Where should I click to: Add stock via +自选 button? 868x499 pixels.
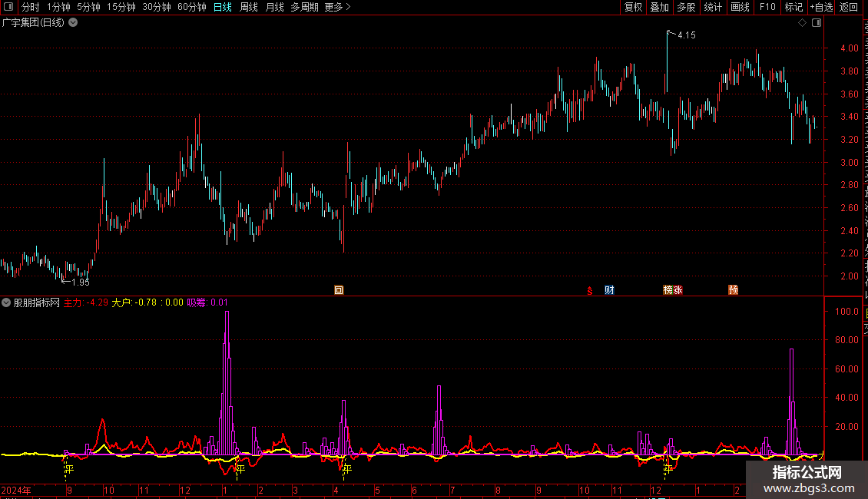click(821, 7)
